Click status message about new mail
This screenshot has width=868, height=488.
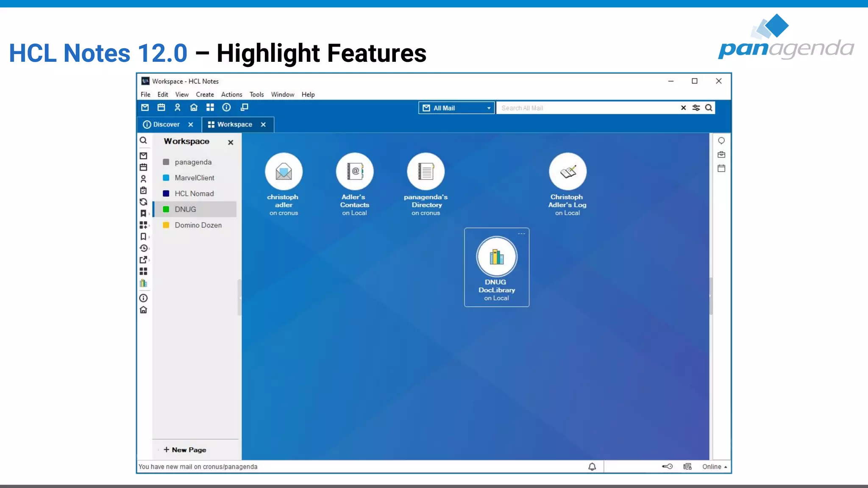coord(198,467)
